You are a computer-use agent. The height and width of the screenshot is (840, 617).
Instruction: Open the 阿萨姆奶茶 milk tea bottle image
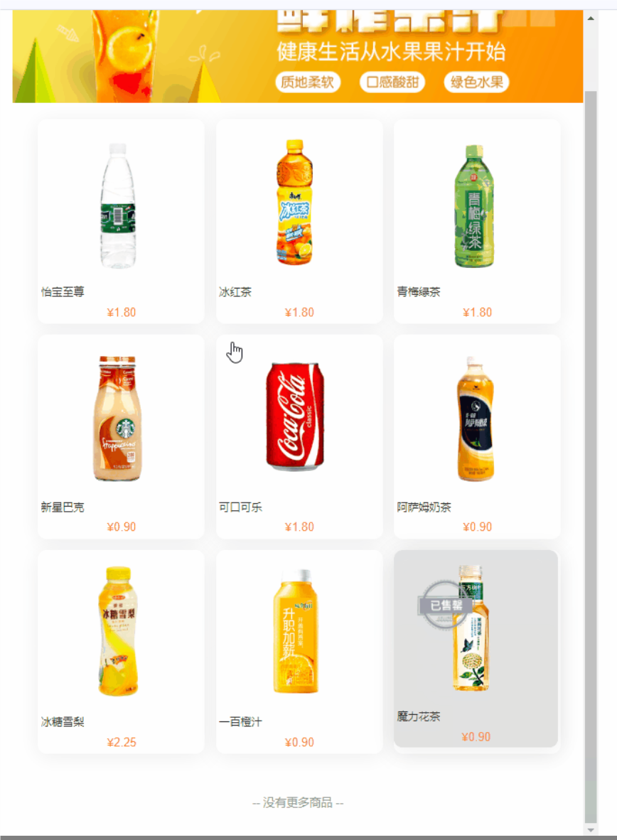[x=475, y=419]
